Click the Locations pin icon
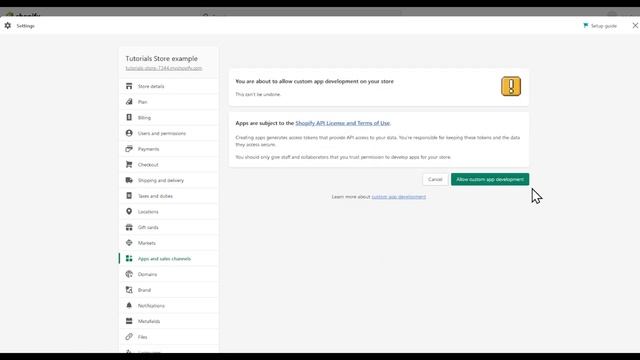 [129, 211]
